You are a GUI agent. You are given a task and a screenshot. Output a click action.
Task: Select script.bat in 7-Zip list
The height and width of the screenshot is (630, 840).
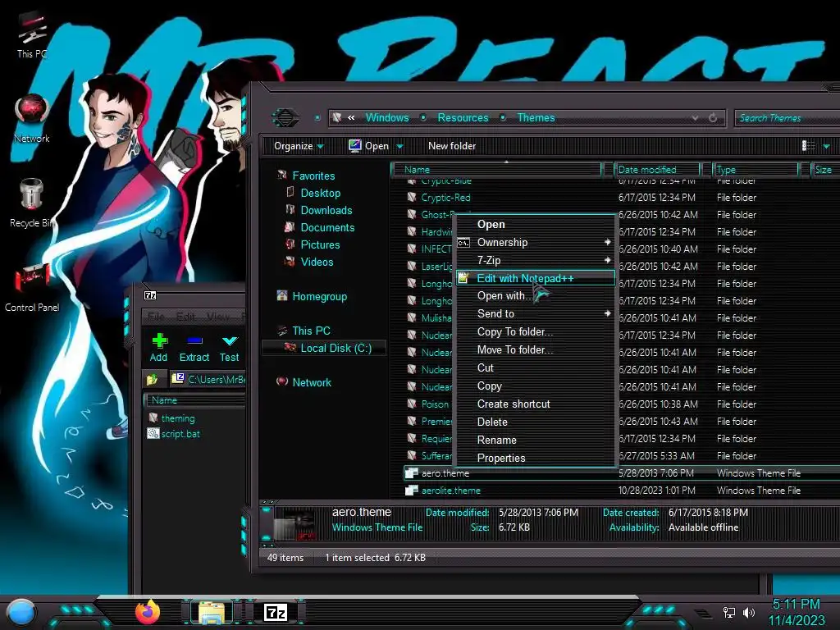point(180,434)
